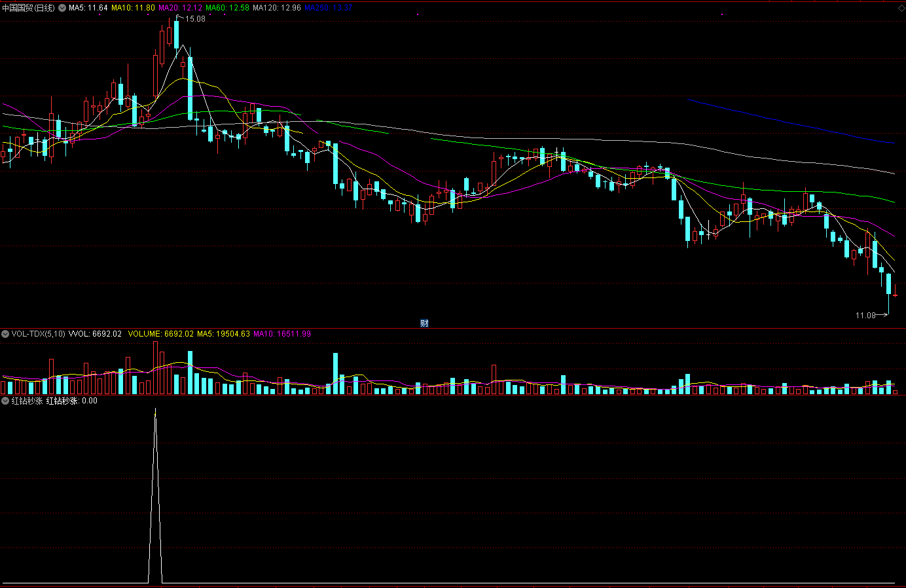Select the blue MA250: 13.37 label

pyautogui.click(x=329, y=8)
